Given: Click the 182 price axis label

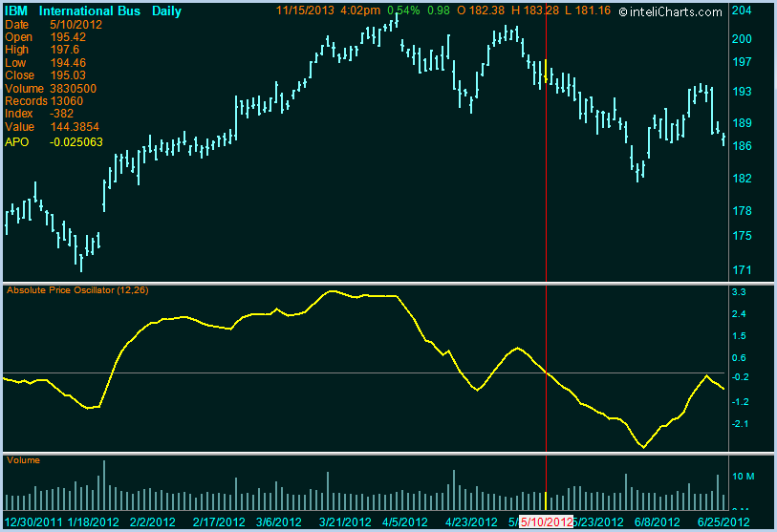Looking at the screenshot, I should (x=742, y=179).
